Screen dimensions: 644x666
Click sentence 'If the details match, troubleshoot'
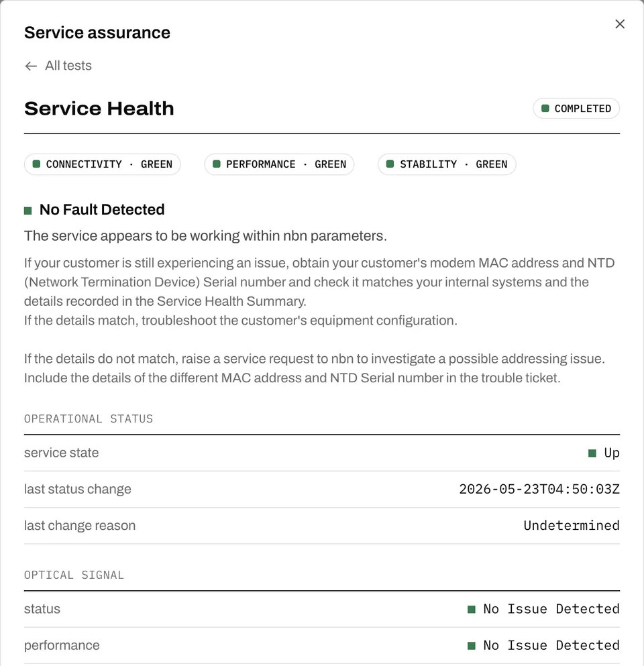(x=241, y=321)
